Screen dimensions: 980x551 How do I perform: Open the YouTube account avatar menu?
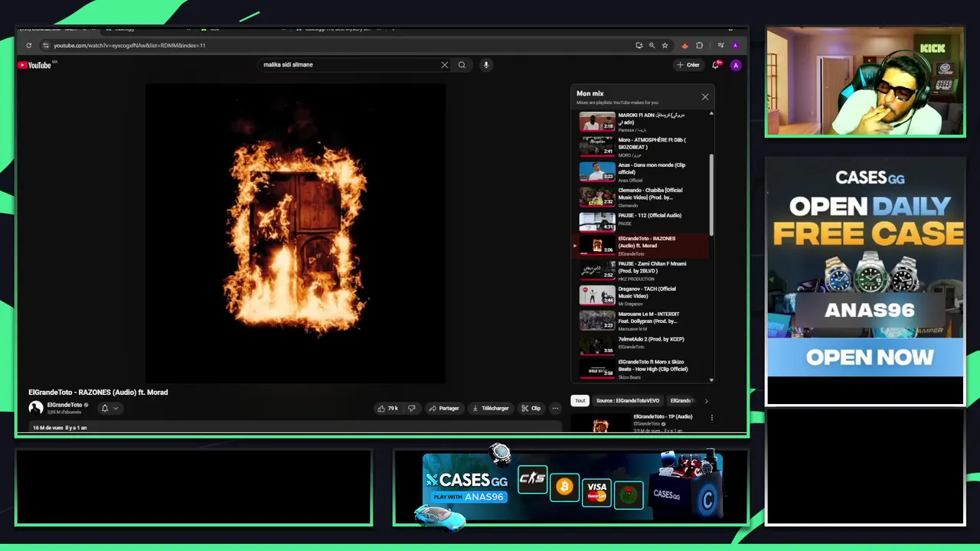point(736,65)
